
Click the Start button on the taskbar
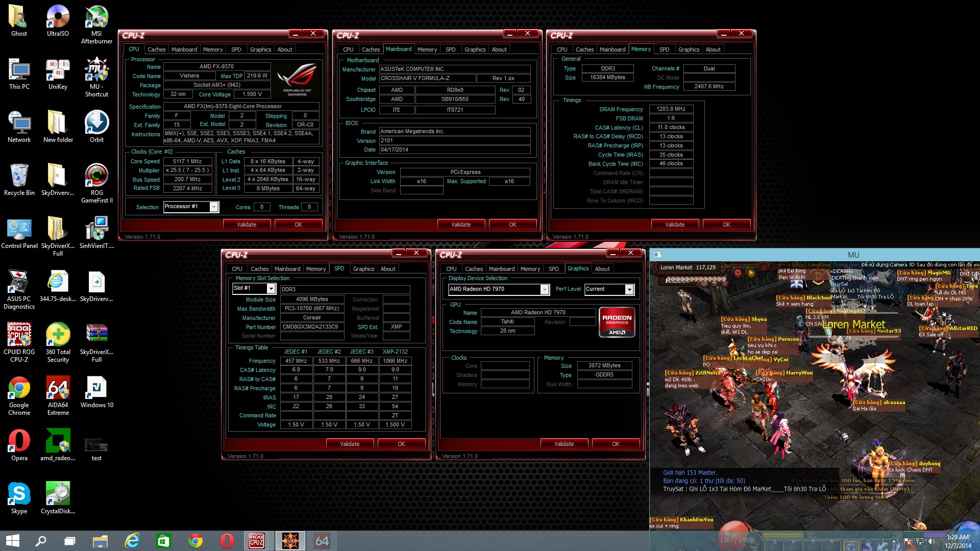click(x=12, y=541)
